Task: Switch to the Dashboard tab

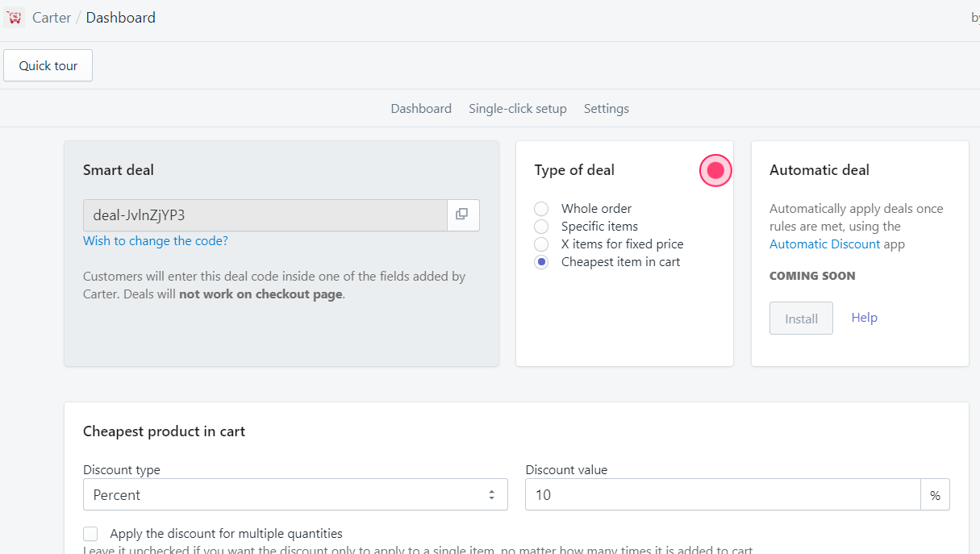Action: click(x=421, y=109)
